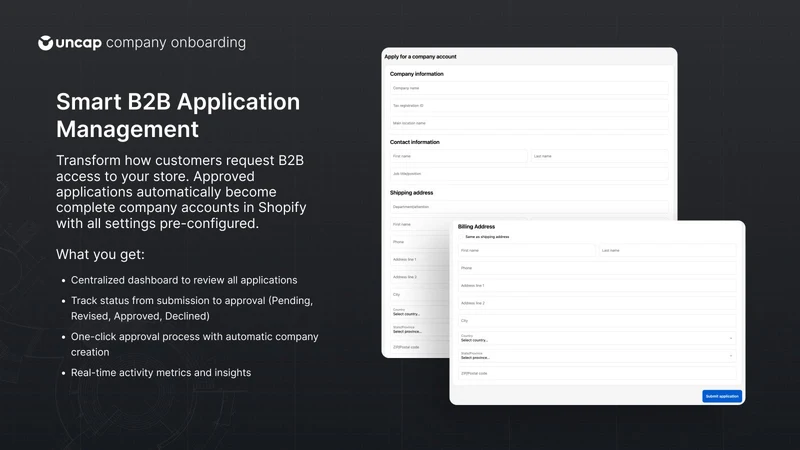Click the Department/attention field
800x450 pixels.
(529, 207)
